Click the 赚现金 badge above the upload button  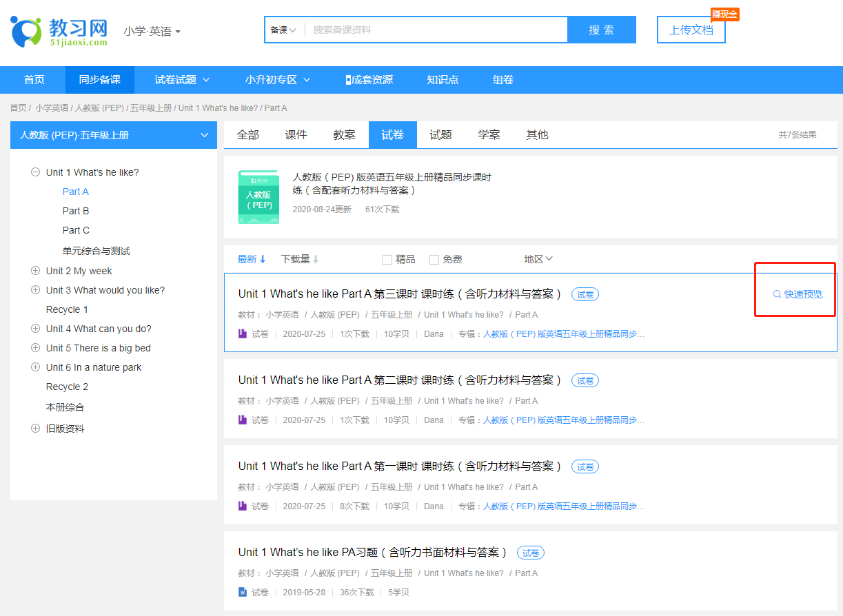(x=724, y=14)
